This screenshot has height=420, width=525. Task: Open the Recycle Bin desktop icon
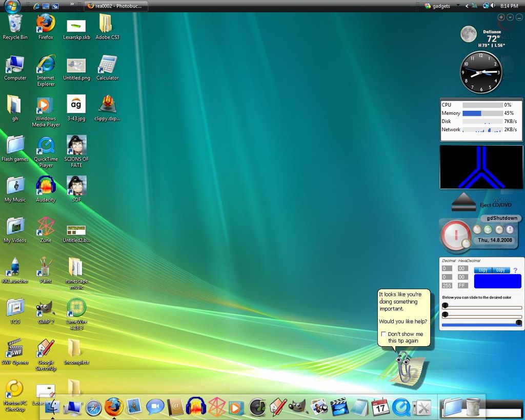pos(15,27)
